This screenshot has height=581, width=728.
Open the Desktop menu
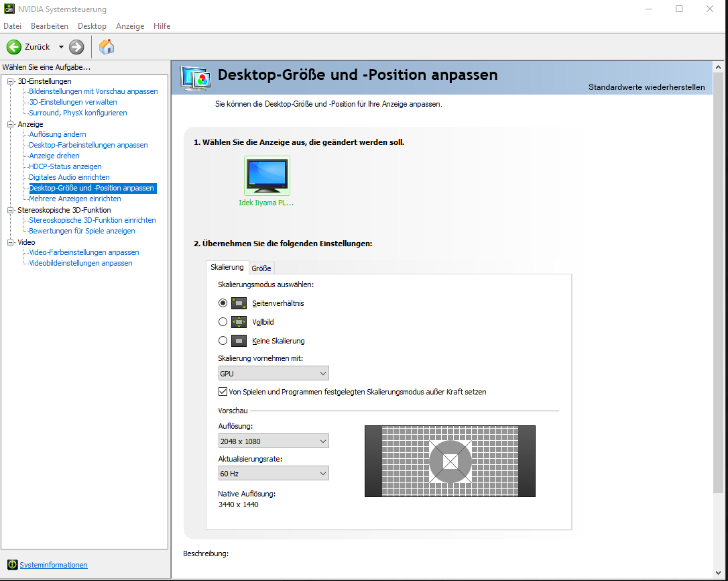(92, 26)
